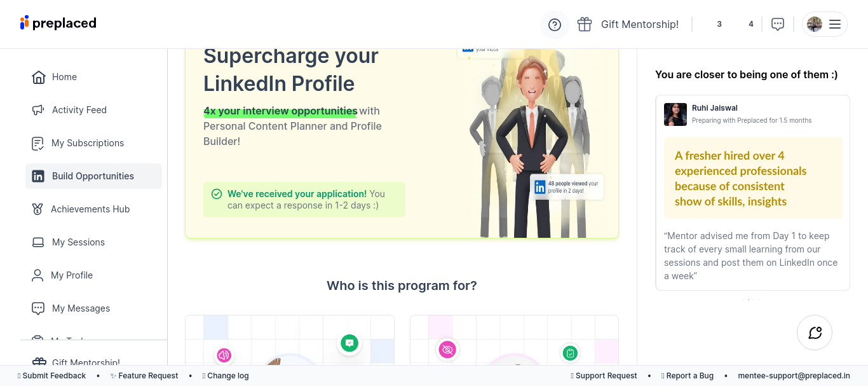Open the chat bubble icon in header
868x386 pixels.
point(777,24)
